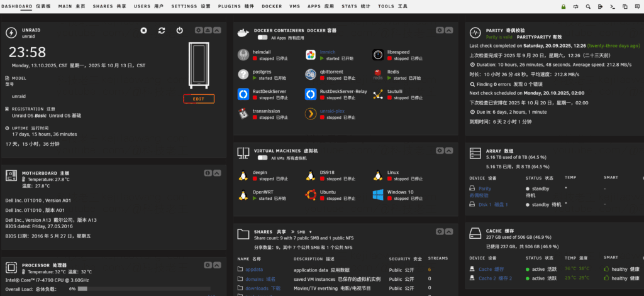This screenshot has height=296, width=644.
Task: Open the Plugins menu tab
Action: click(x=236, y=6)
